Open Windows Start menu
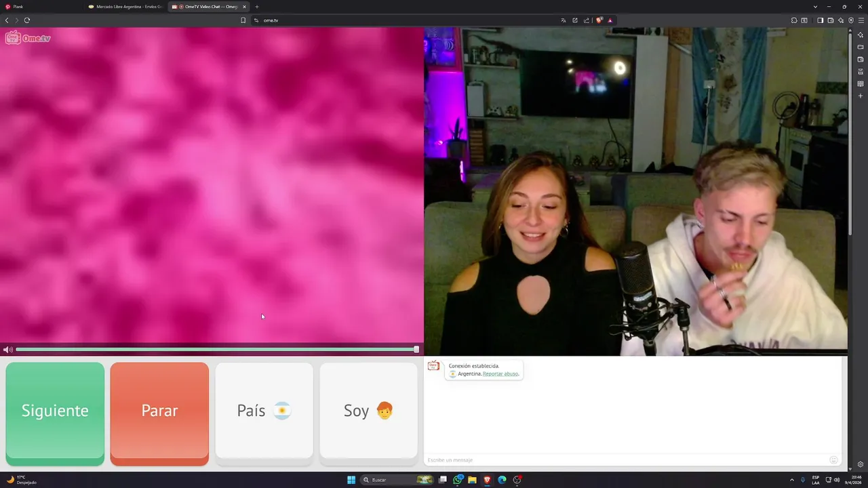This screenshot has width=868, height=488. pos(351,480)
